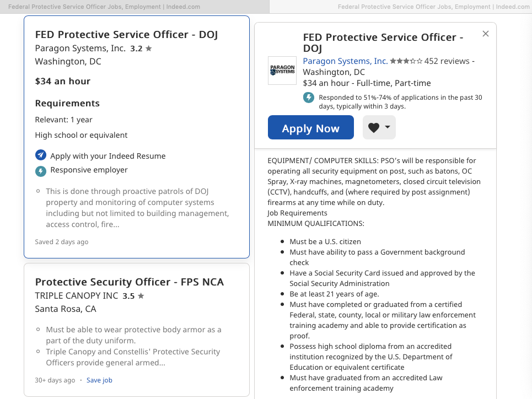
Task: Click the Responsive employer lightning icon in card
Action: click(x=41, y=171)
